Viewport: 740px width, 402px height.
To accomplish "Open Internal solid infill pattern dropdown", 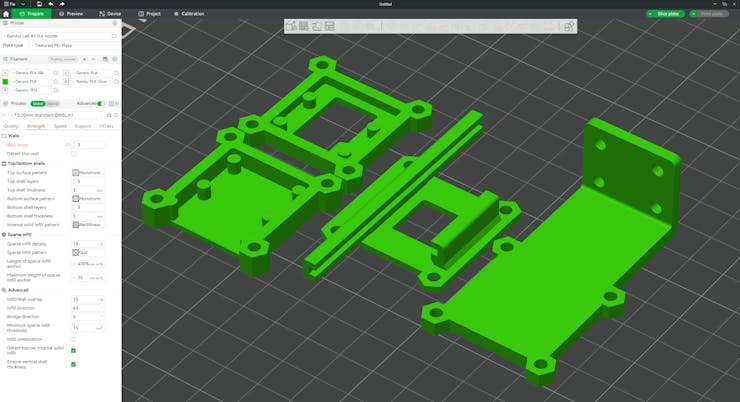I will pos(88,225).
